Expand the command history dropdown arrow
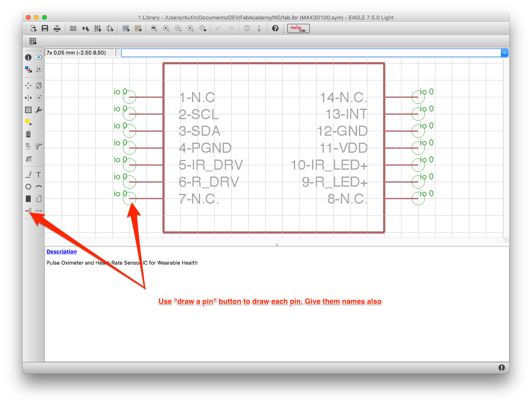Viewport: 532px width, 406px height. pos(505,53)
